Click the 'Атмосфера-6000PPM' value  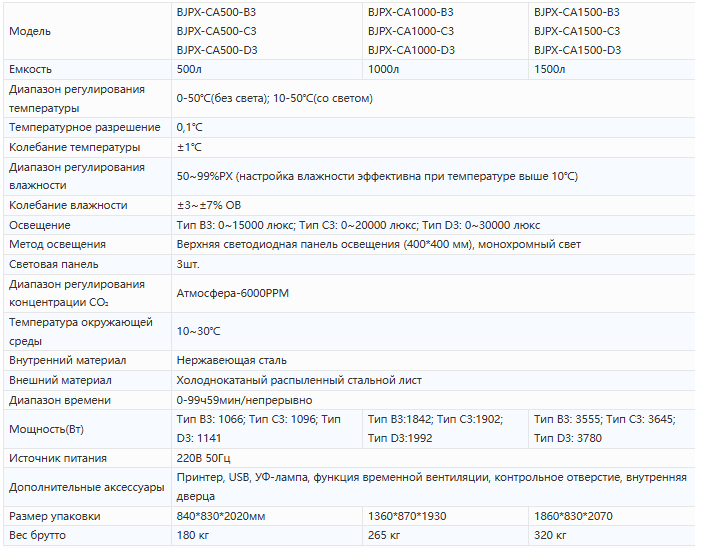click(233, 293)
